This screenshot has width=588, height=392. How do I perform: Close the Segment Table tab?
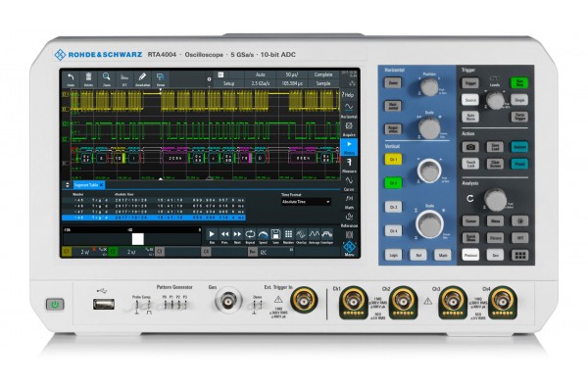point(102,185)
